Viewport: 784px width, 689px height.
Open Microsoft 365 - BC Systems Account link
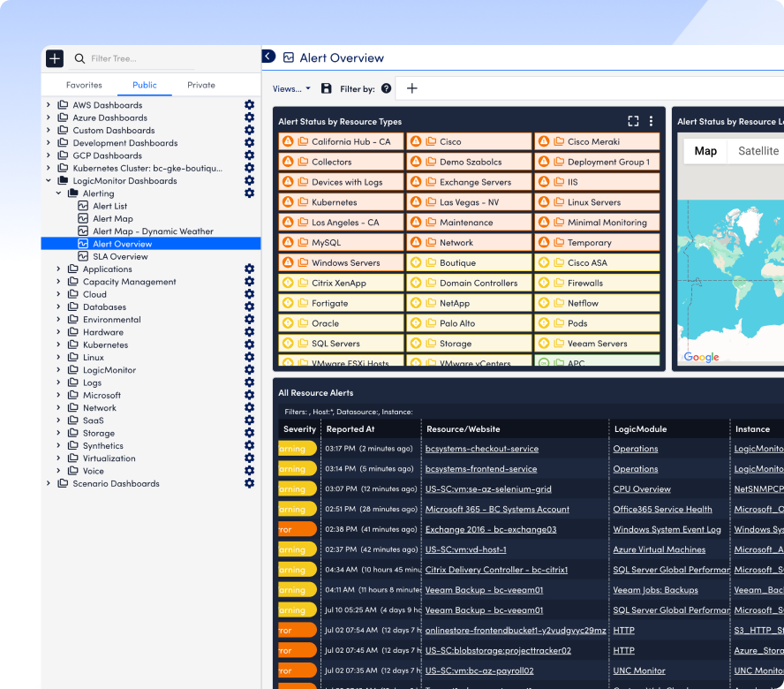(497, 509)
